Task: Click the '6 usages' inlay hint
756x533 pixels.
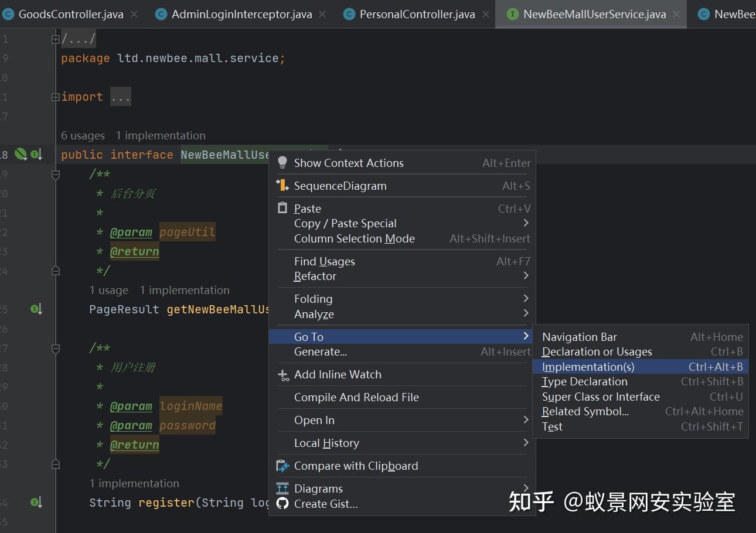Action: click(83, 136)
